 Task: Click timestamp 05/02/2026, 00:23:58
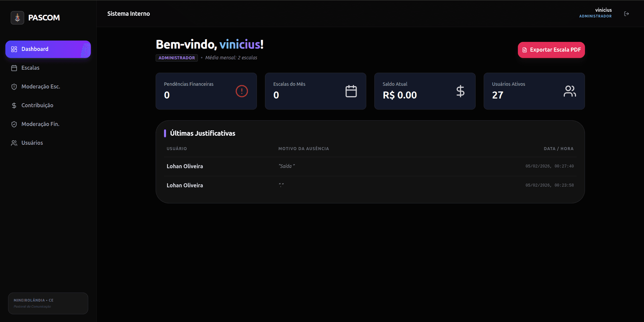click(549, 185)
